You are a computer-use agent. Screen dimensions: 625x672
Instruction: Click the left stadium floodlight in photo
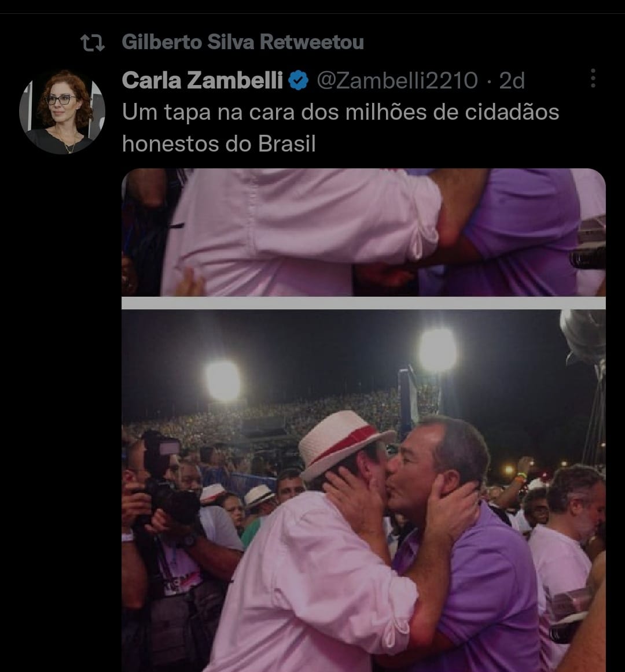[223, 381]
